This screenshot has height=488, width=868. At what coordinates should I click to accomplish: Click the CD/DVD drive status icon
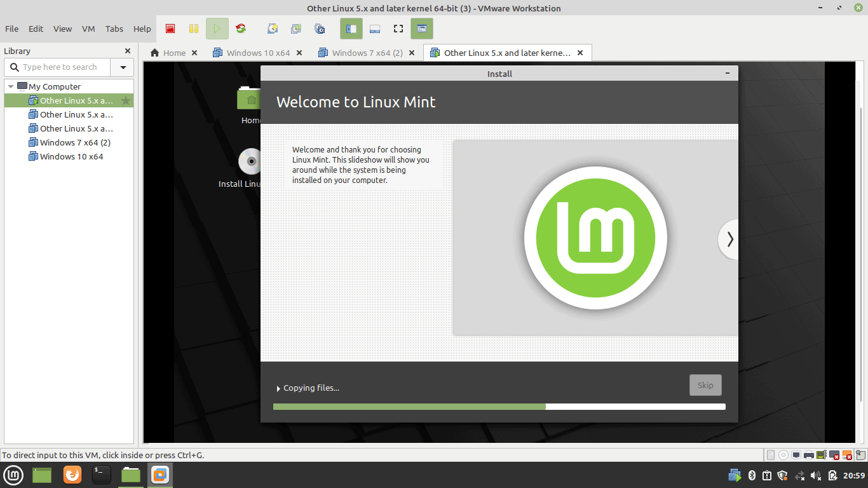pos(783,455)
